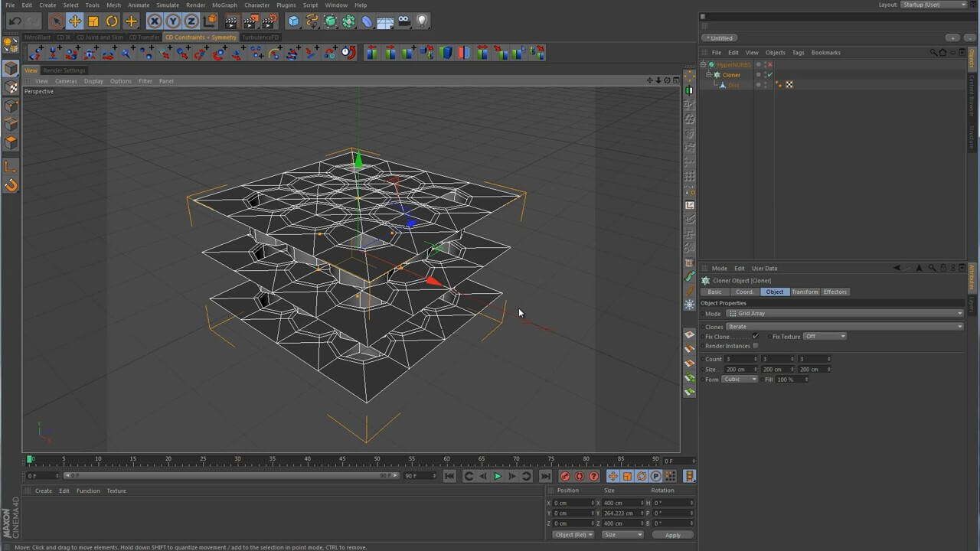Toggle the Fix Clone checkbox
This screenshot has width=980, height=551.
(756, 337)
